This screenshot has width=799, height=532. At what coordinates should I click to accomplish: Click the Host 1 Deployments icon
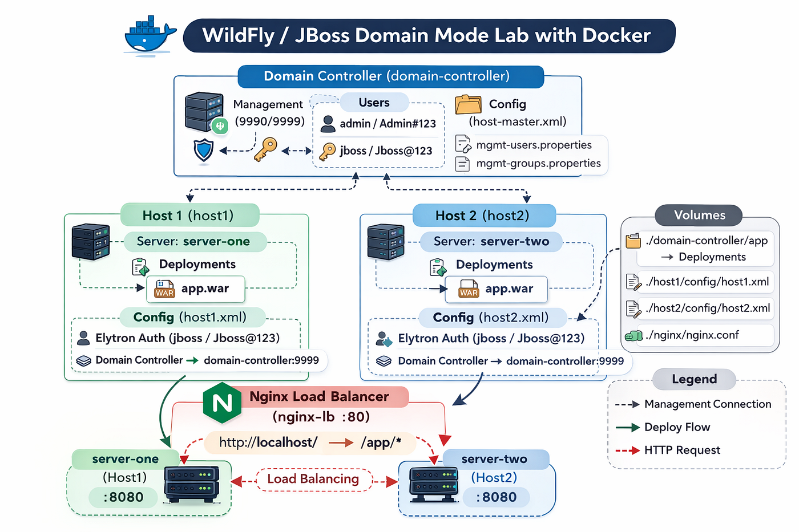(x=140, y=266)
